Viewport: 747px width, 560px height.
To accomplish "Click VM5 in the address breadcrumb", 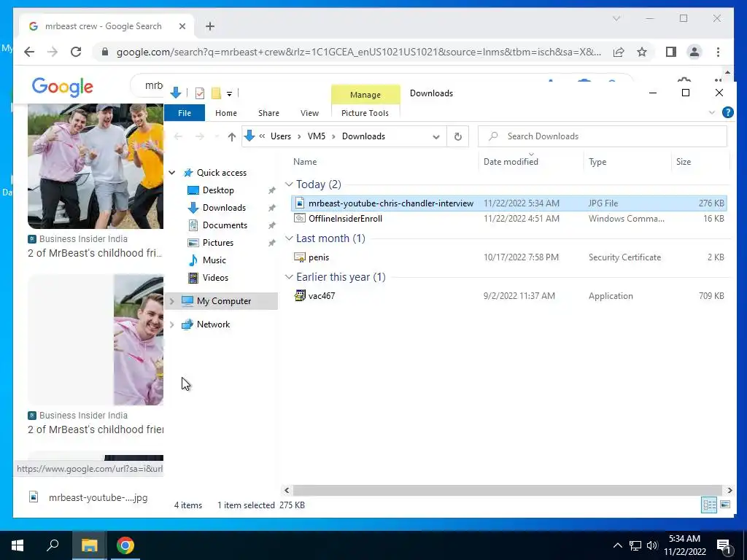I will pyautogui.click(x=317, y=136).
